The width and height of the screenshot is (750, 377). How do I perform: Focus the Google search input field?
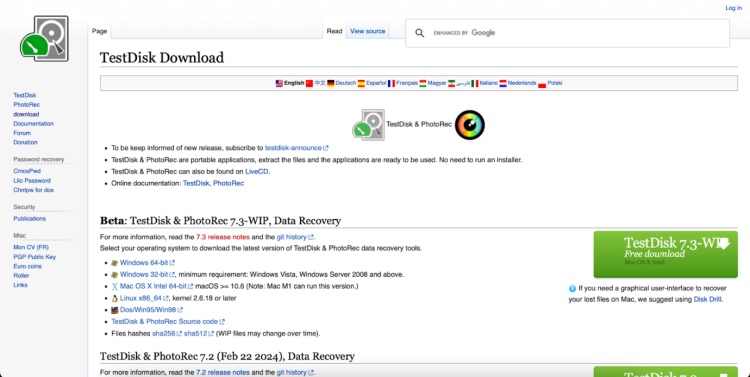click(x=567, y=33)
